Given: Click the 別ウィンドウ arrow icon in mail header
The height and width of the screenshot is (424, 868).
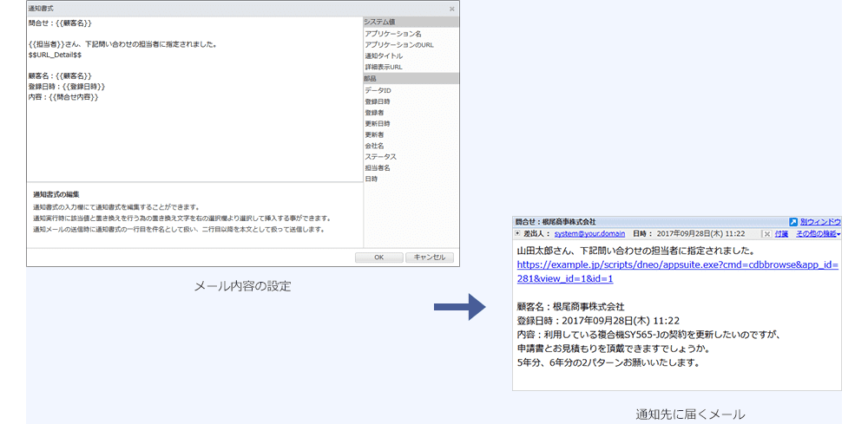Looking at the screenshot, I should point(793,222).
